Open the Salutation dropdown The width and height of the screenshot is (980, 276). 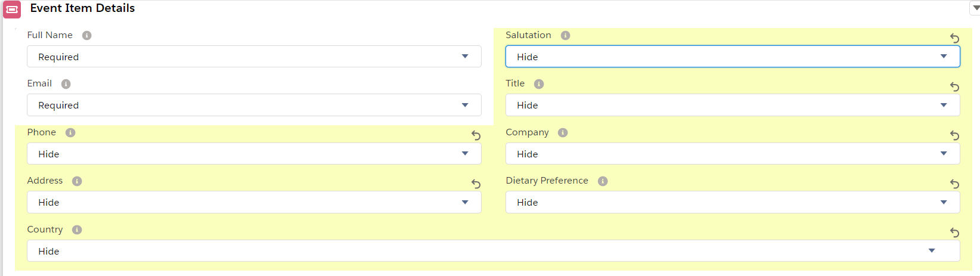coord(732,57)
